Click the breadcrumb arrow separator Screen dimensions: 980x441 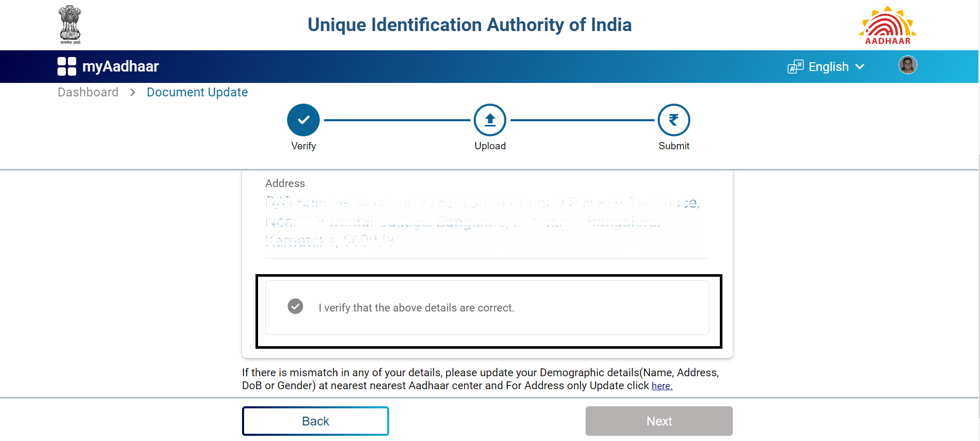coord(133,92)
